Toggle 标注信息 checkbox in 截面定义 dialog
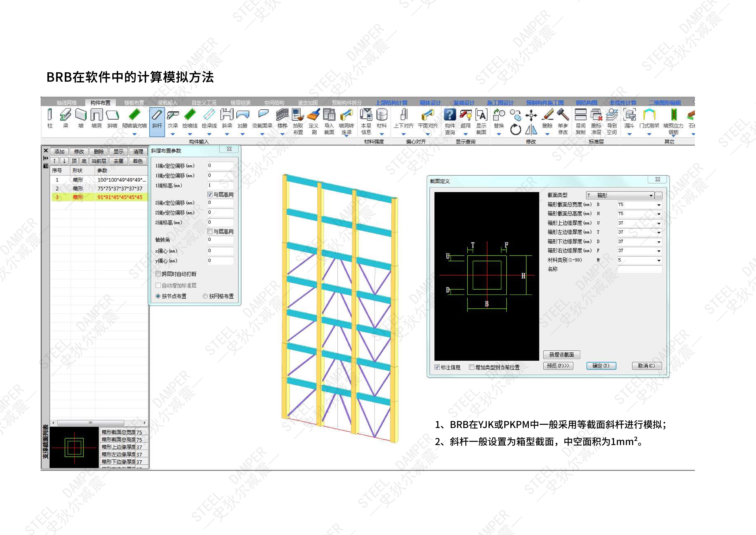This screenshot has width=756, height=535. pyautogui.click(x=437, y=367)
